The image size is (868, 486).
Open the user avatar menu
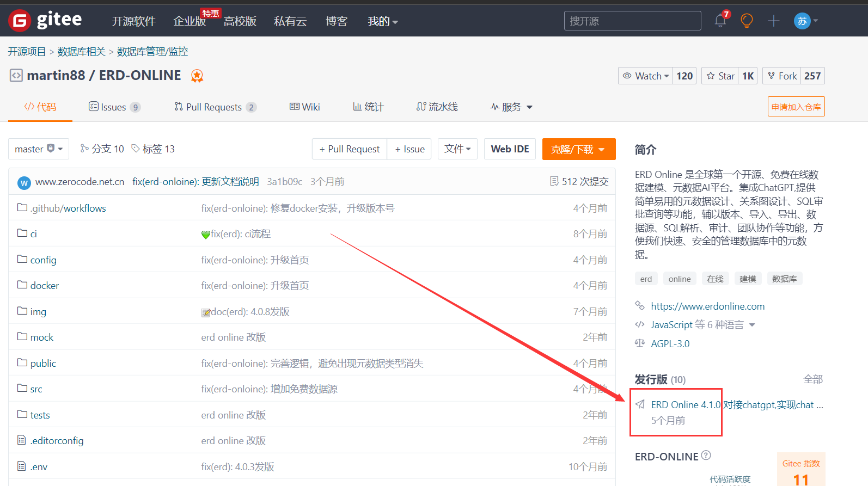coord(805,21)
